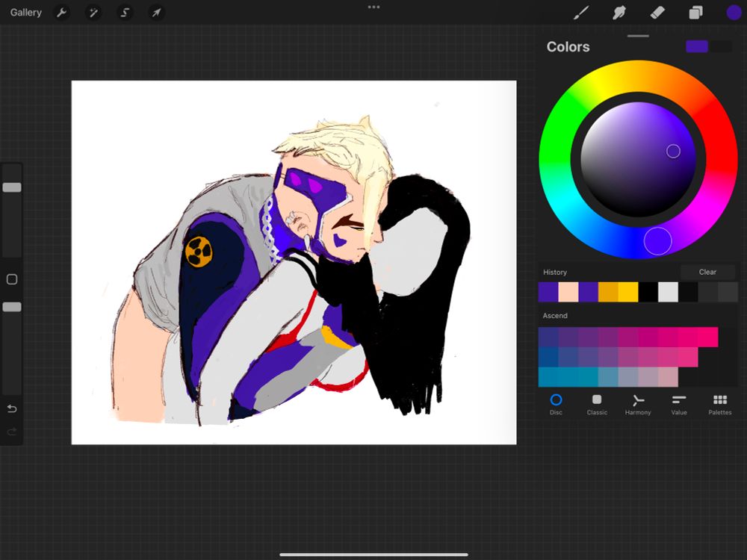Tap the square Modify button in sidebar
Screen dimensions: 747x560
click(12, 279)
